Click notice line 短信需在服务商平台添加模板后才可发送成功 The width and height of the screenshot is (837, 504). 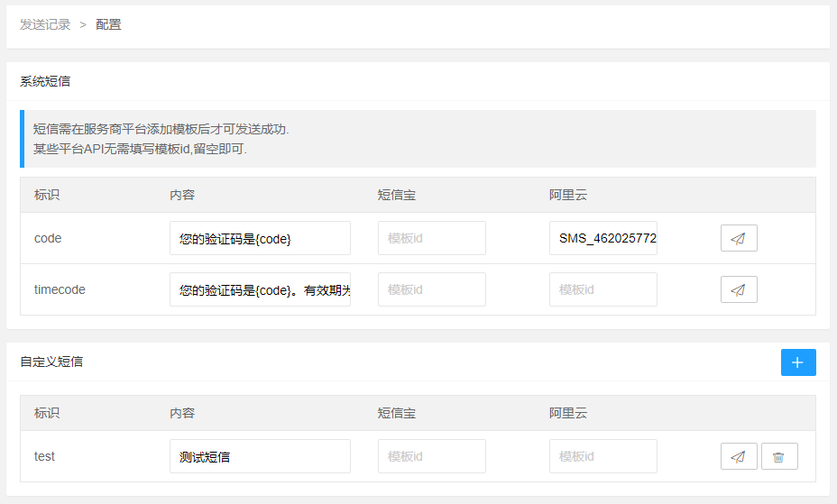tap(161, 129)
